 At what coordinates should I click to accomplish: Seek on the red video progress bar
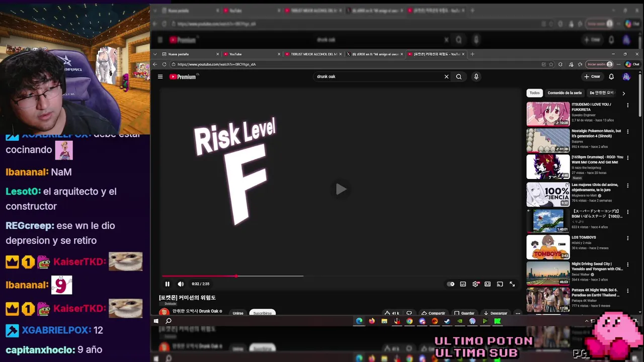click(x=232, y=276)
